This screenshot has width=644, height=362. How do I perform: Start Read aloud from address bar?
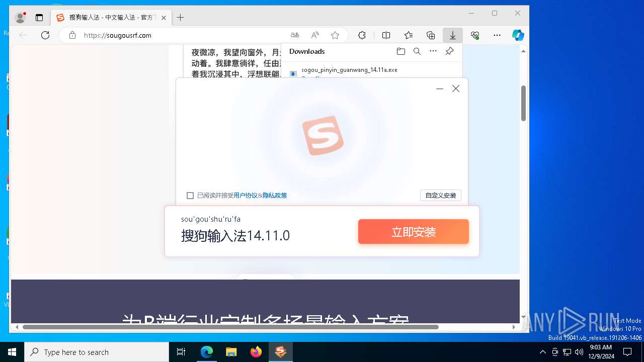315,35
